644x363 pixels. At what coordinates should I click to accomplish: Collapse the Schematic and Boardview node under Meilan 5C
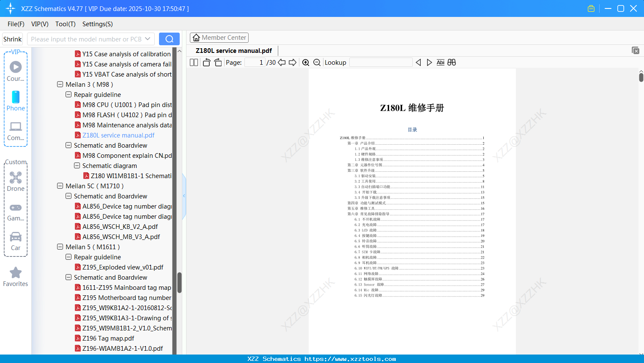click(x=68, y=196)
